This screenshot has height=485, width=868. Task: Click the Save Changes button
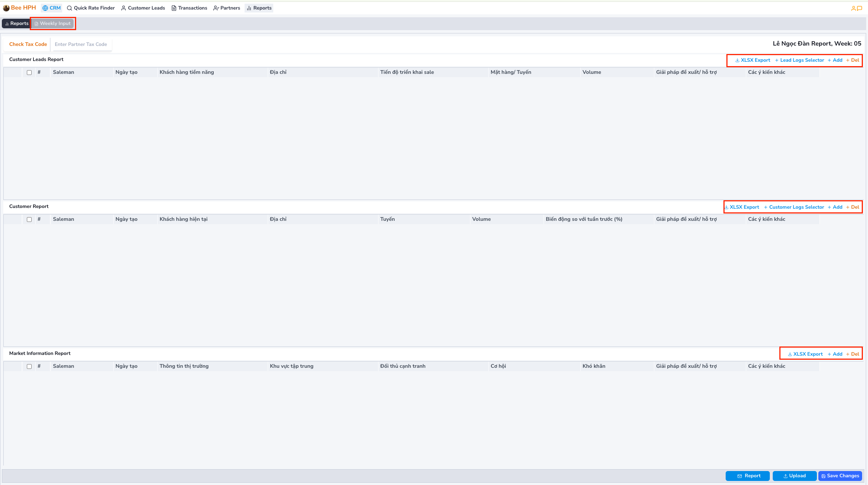pyautogui.click(x=840, y=476)
